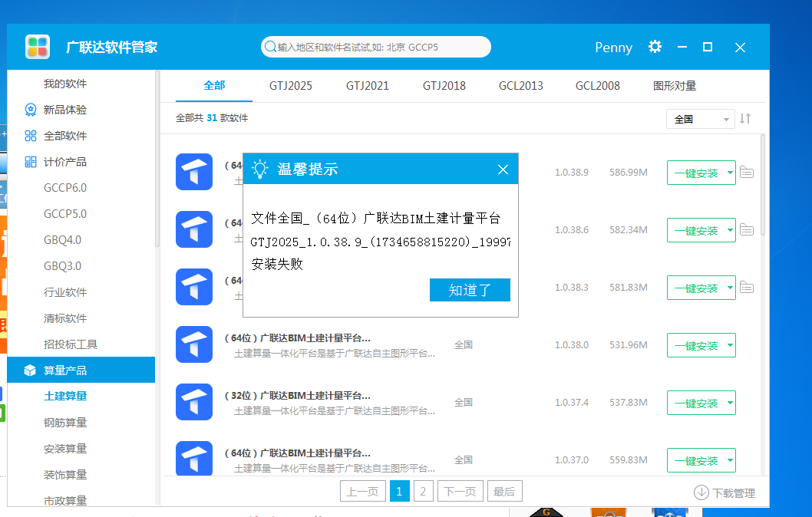Switch to the GCL2008 tab
This screenshot has height=517, width=812.
[x=597, y=85]
